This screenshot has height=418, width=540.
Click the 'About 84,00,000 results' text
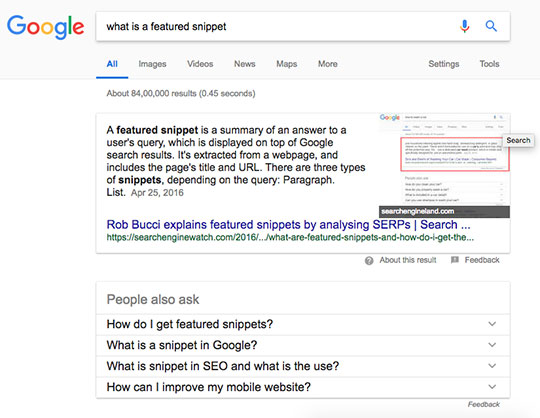click(x=181, y=94)
